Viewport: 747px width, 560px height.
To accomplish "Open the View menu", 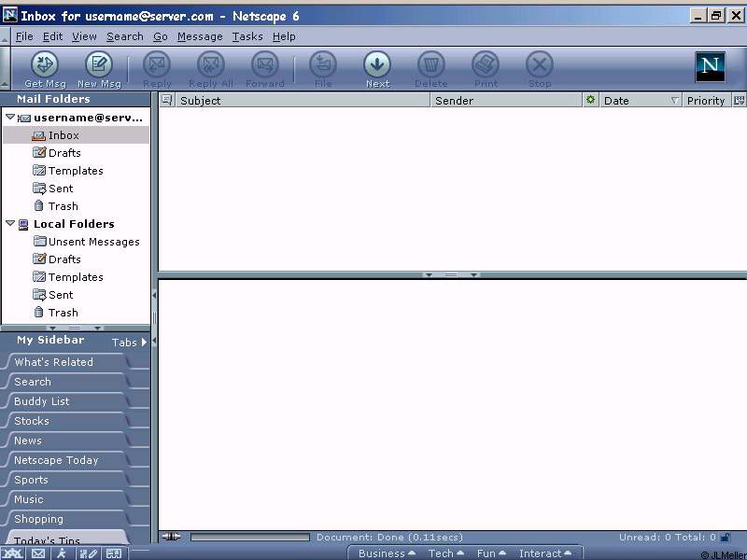I will point(84,36).
